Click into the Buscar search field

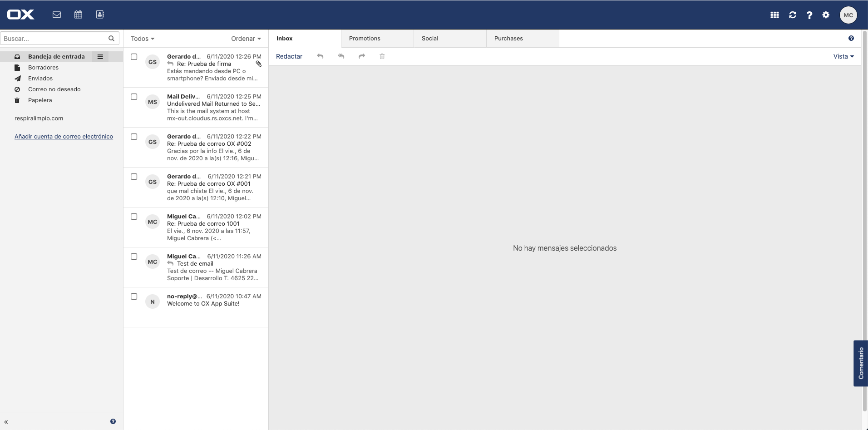pyautogui.click(x=54, y=39)
